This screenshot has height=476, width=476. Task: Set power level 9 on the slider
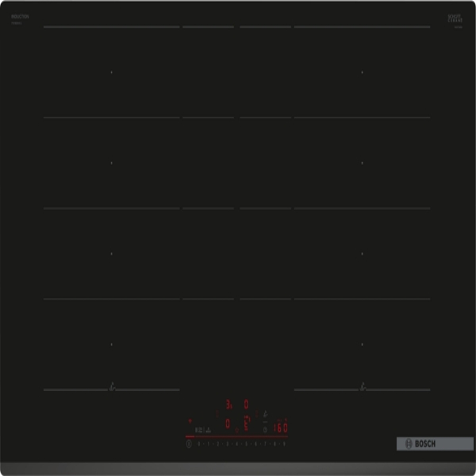pyautogui.click(x=284, y=444)
